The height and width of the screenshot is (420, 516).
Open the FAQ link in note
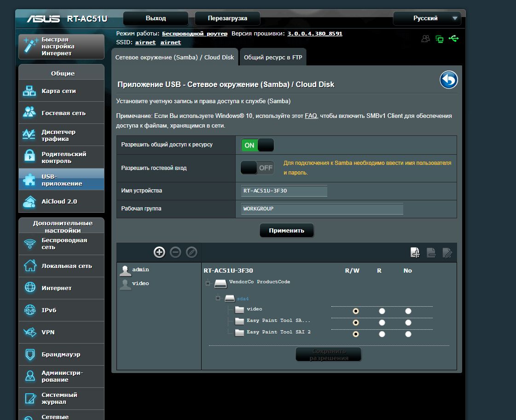(311, 116)
